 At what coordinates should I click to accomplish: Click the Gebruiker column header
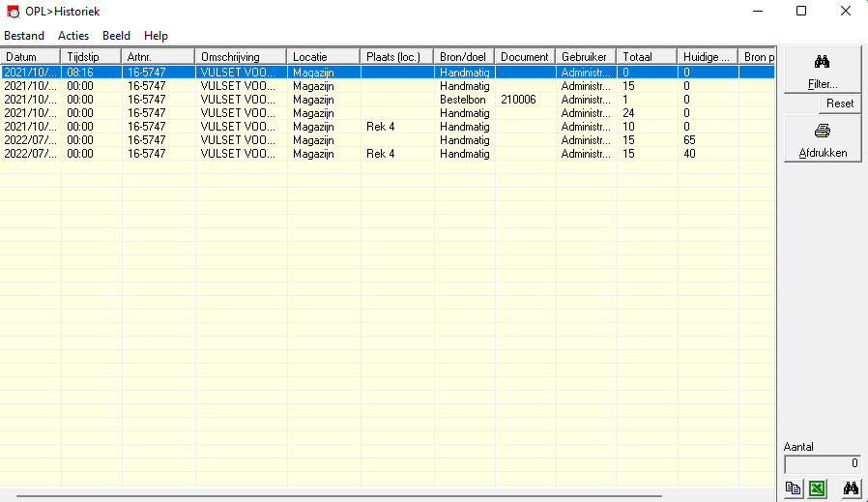[586, 56]
